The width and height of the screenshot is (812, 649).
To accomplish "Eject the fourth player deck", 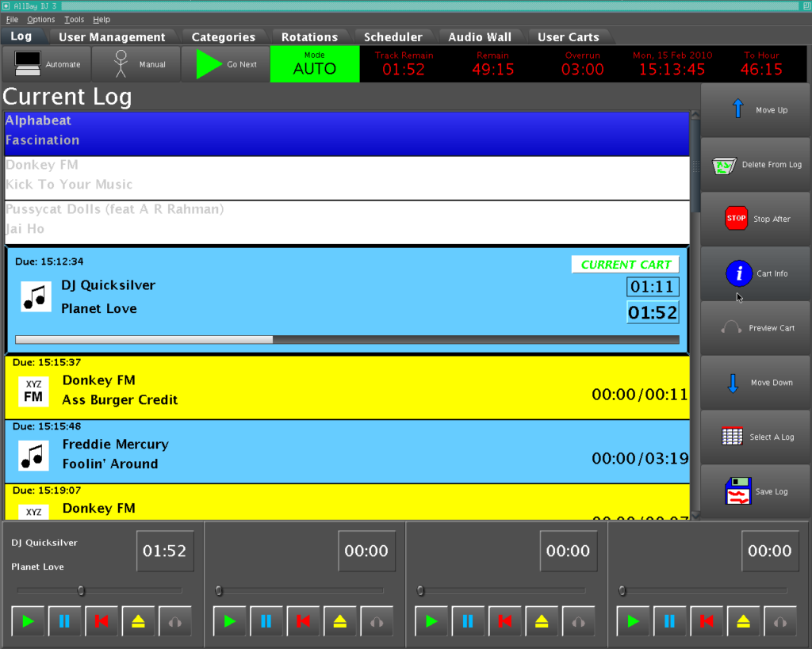I will point(743,620).
